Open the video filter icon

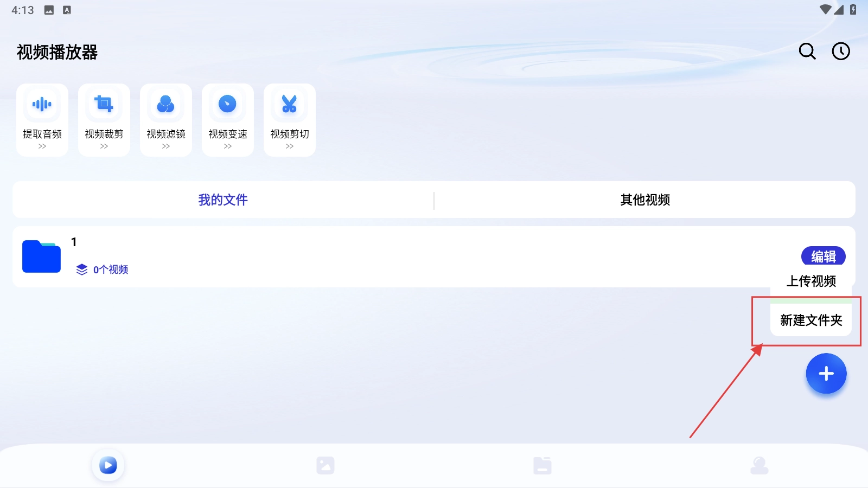coord(166,104)
